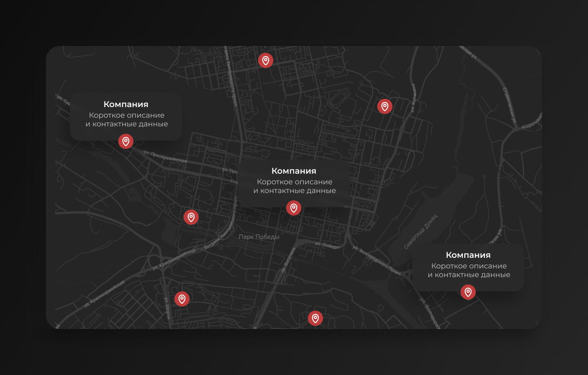Click the pin under the leftmost Компания card
This screenshot has width=588, height=375.
pyautogui.click(x=126, y=141)
